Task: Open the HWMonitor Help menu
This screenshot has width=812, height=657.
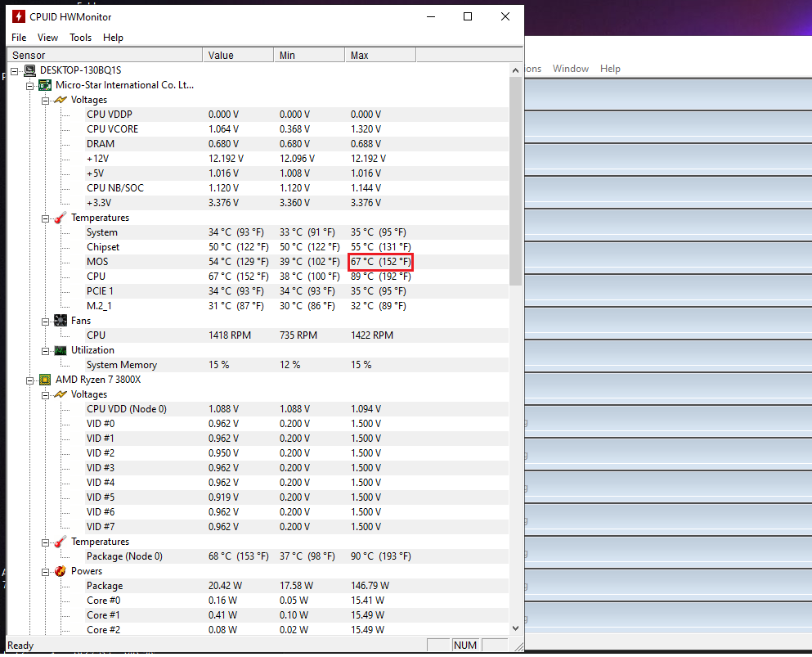Action: click(113, 38)
